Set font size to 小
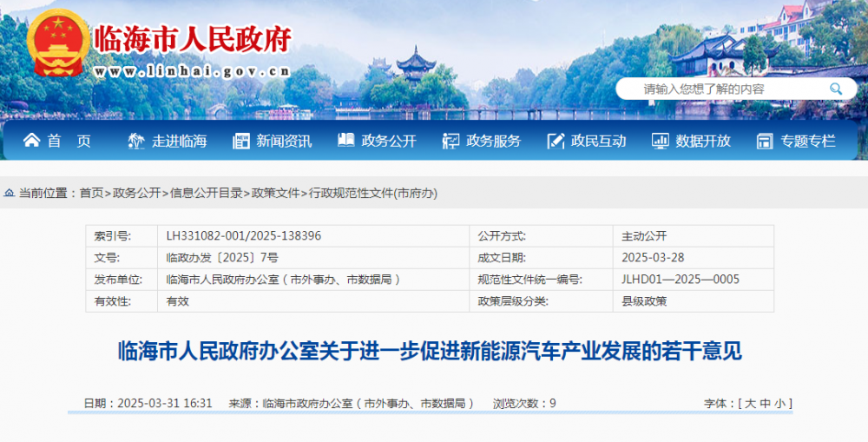 tap(779, 403)
